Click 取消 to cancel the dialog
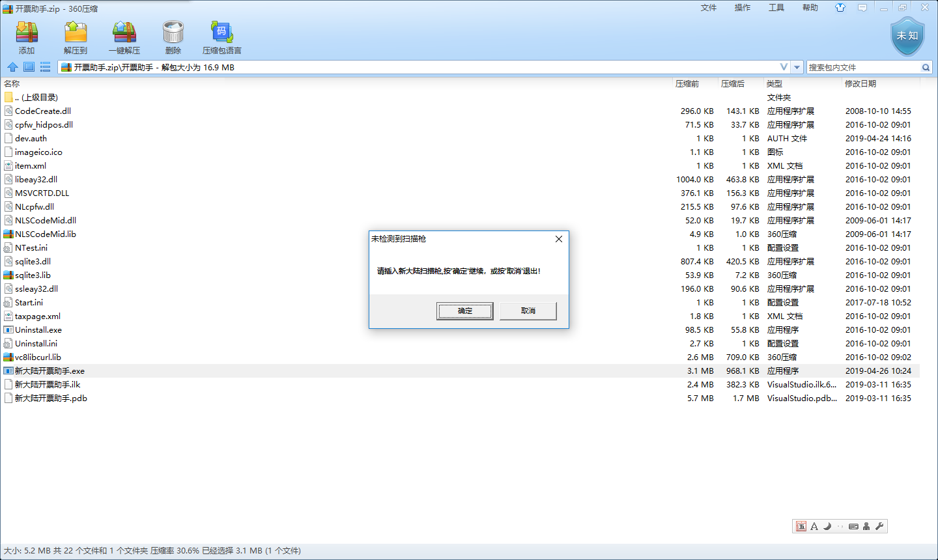This screenshot has width=938, height=560. [528, 311]
